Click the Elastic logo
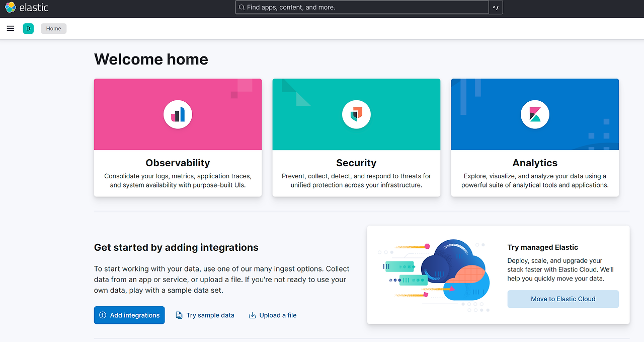This screenshot has width=644, height=342. point(10,8)
